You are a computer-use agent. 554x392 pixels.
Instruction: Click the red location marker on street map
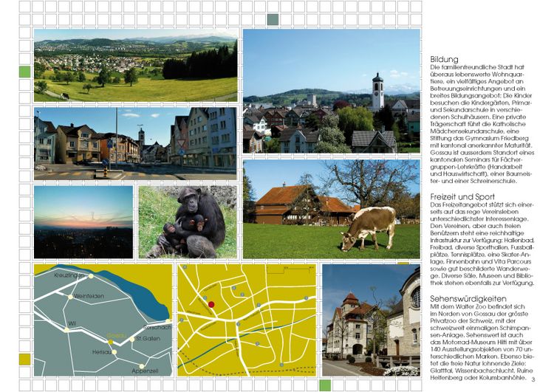tap(211, 304)
